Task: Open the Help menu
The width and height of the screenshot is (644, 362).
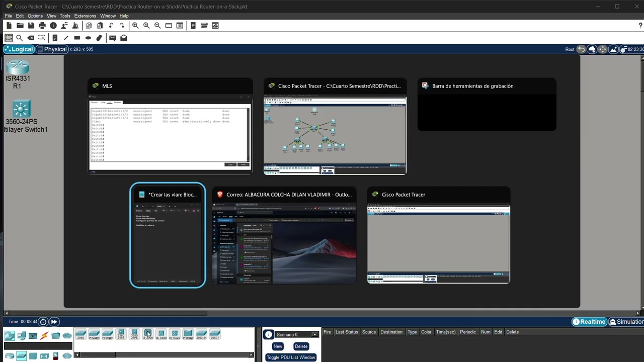Action: (x=124, y=16)
